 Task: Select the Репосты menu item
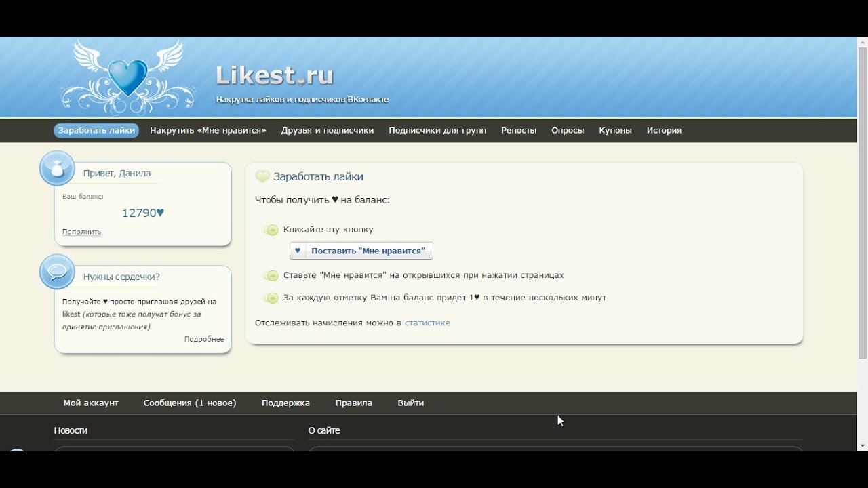pos(519,131)
